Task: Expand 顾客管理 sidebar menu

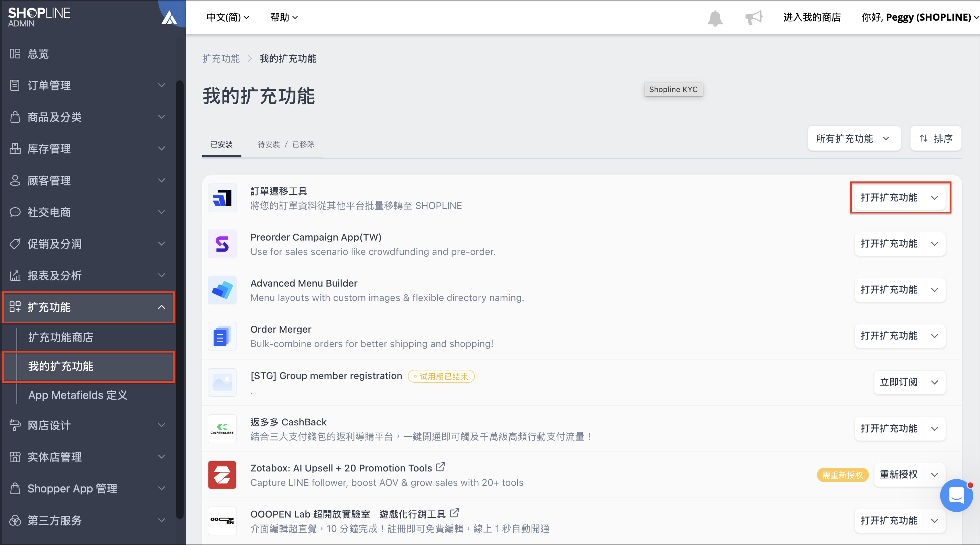Action: (88, 180)
